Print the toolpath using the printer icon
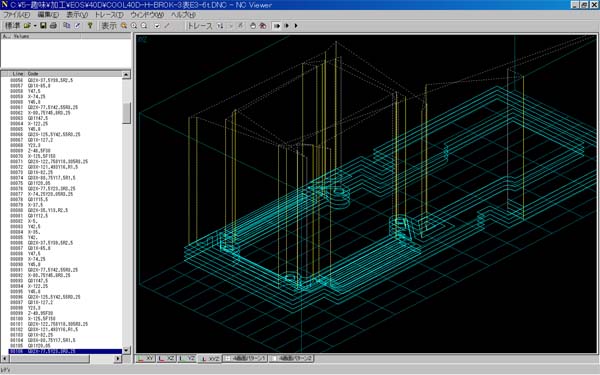The width and height of the screenshot is (600, 375). point(53,26)
